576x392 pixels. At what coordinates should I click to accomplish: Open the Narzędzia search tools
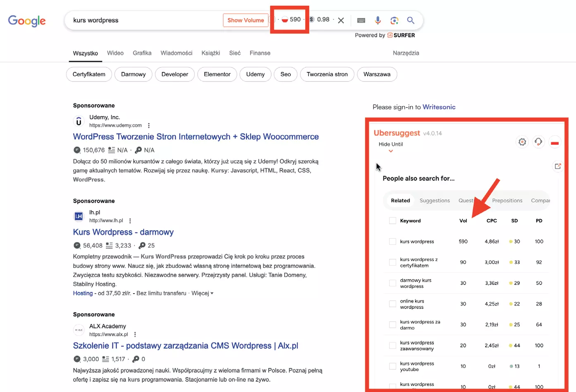coord(406,53)
